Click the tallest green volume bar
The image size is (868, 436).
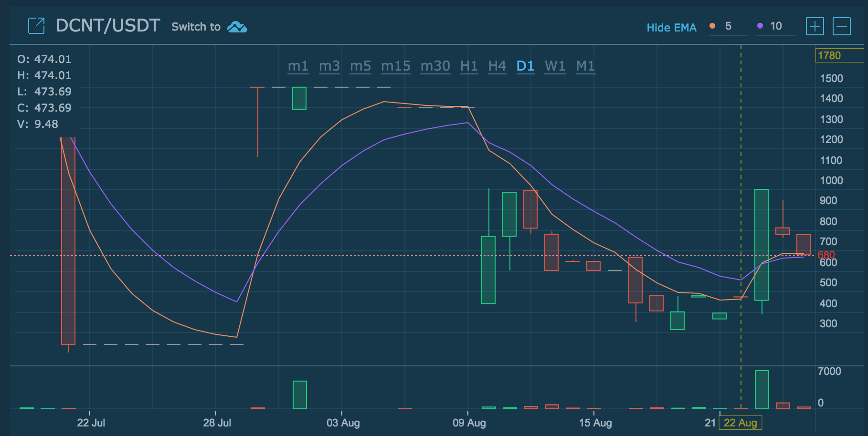[762, 390]
